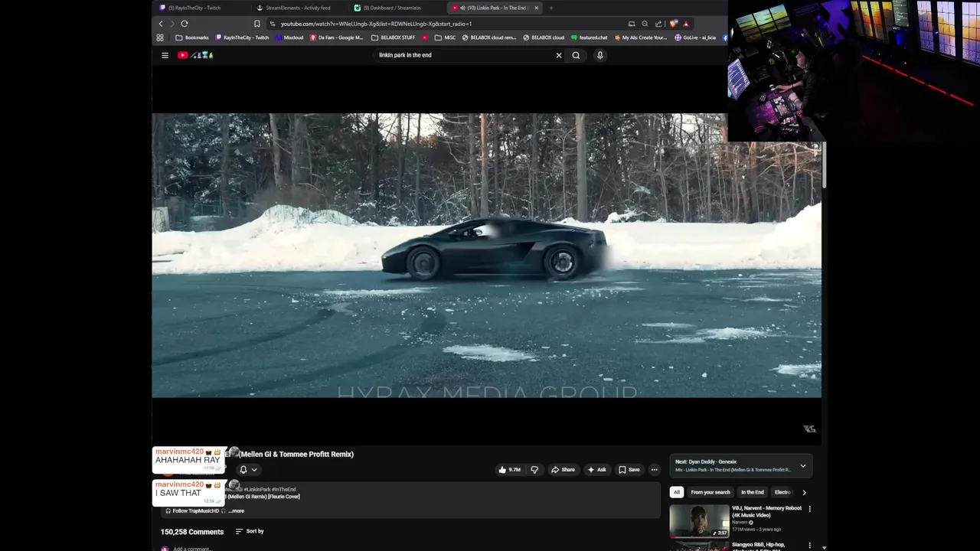
Task: Save the video to a playlist
Action: [x=629, y=470]
